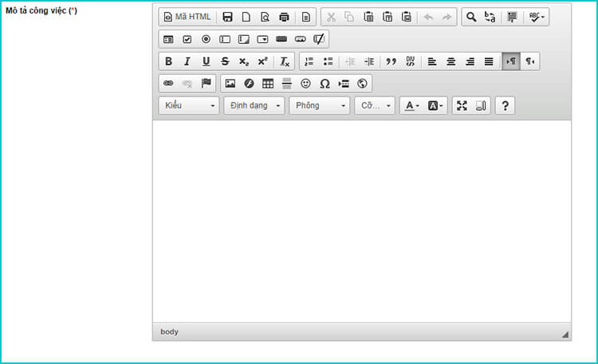Align text right
The height and width of the screenshot is (364, 598).
click(470, 61)
